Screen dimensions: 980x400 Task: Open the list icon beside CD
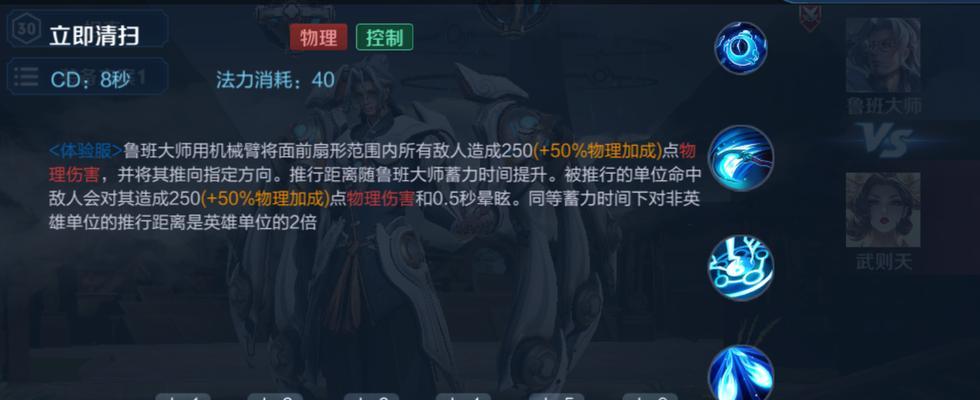[x=26, y=77]
